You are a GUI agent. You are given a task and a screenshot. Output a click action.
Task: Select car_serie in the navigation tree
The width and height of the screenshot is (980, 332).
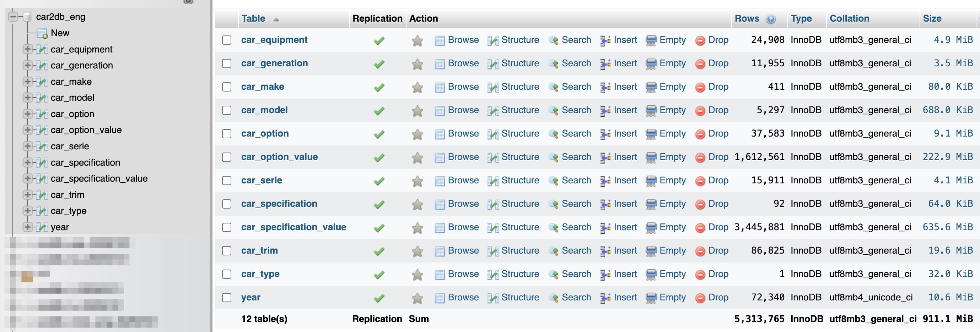(x=70, y=146)
